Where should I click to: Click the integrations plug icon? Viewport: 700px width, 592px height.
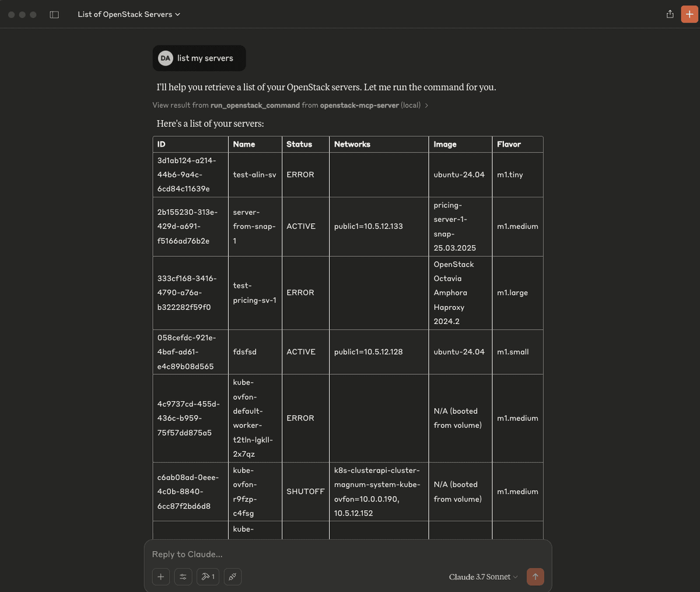[232, 577]
